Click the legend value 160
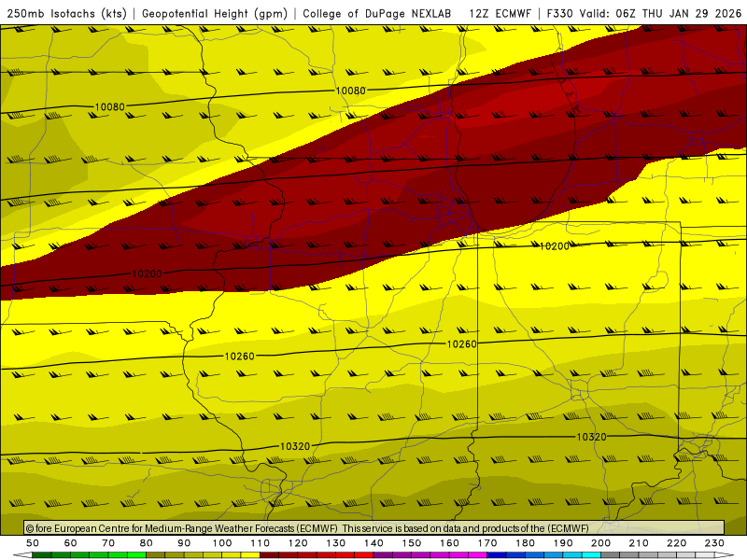Screen dimensions: 747x560 [449, 543]
